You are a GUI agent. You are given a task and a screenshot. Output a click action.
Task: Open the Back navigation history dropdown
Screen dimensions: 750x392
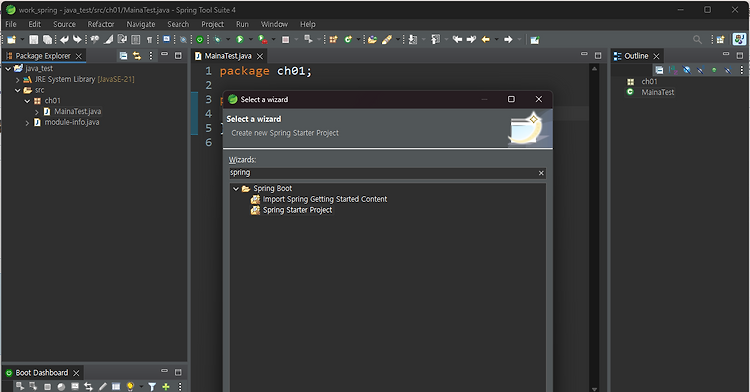496,40
